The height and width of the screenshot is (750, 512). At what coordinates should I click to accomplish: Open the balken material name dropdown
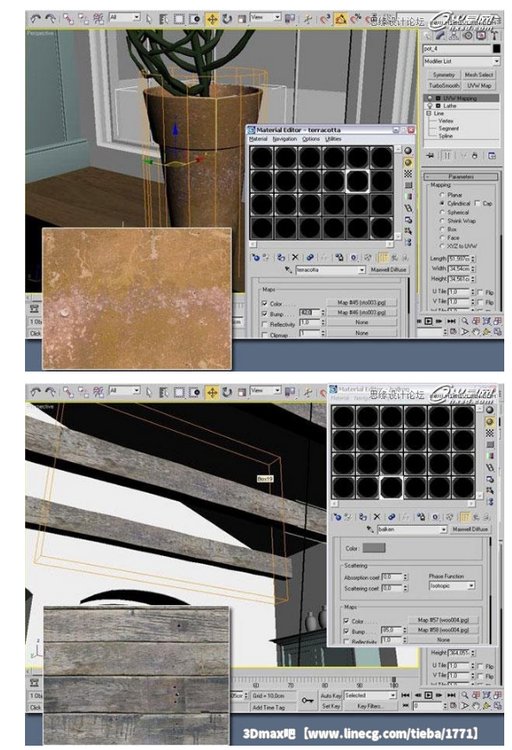point(444,529)
